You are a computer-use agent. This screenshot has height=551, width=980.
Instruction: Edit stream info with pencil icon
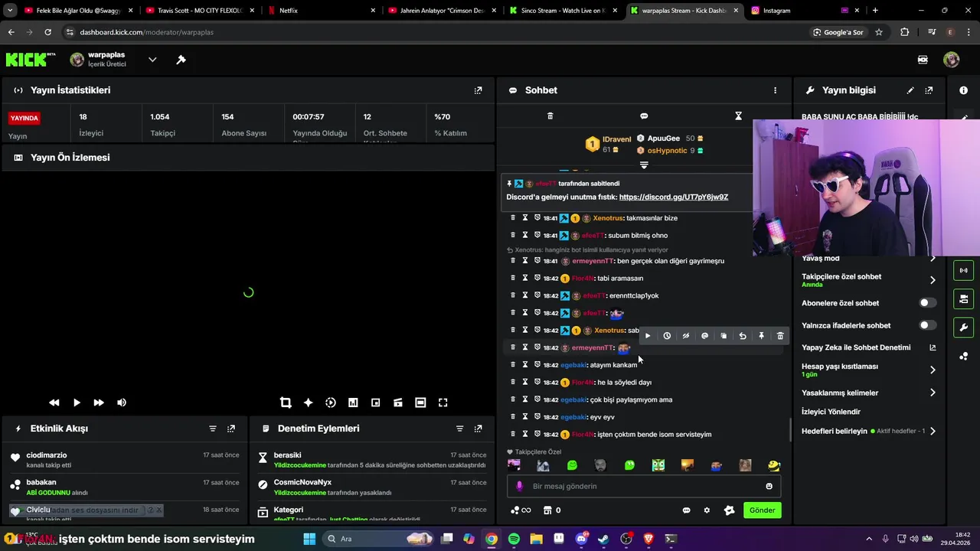[x=910, y=90]
